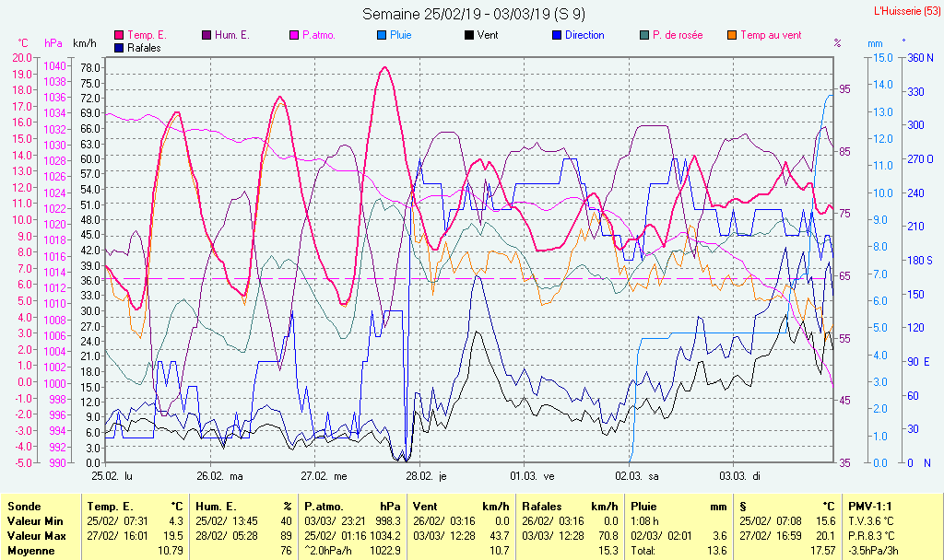
Task: Click the -3.5hPa/3h pressure trend value
Action: (x=873, y=551)
